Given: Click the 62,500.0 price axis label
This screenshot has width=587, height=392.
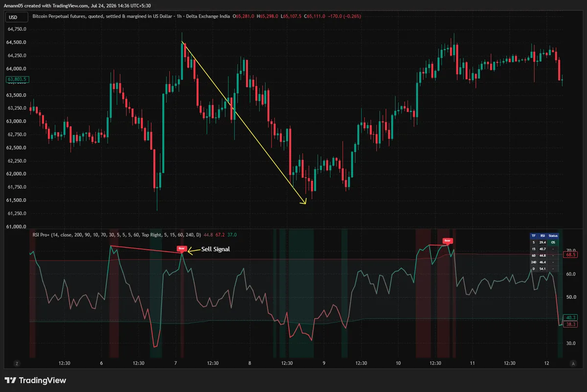Looking at the screenshot, I should pos(16,148).
